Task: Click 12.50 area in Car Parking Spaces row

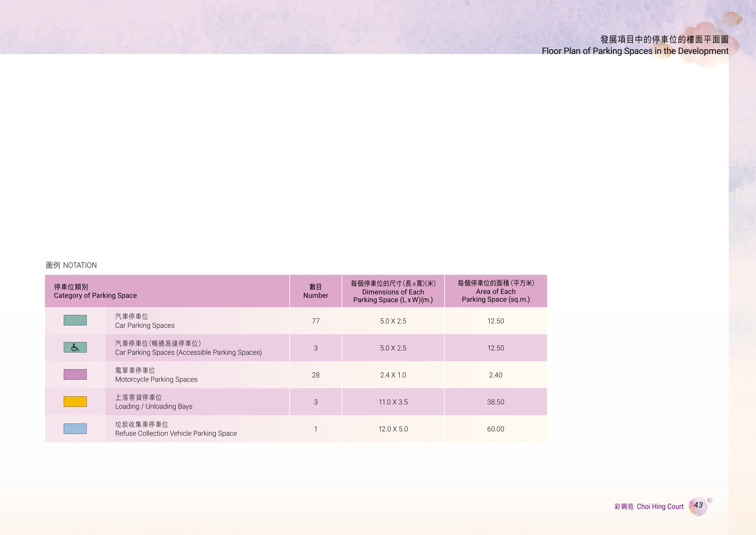Action: (495, 321)
